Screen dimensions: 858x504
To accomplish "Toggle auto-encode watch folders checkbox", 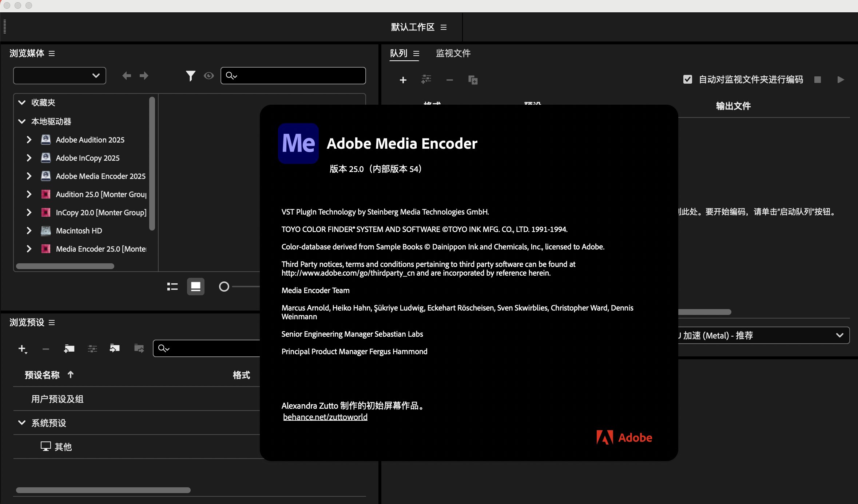I will tap(687, 79).
